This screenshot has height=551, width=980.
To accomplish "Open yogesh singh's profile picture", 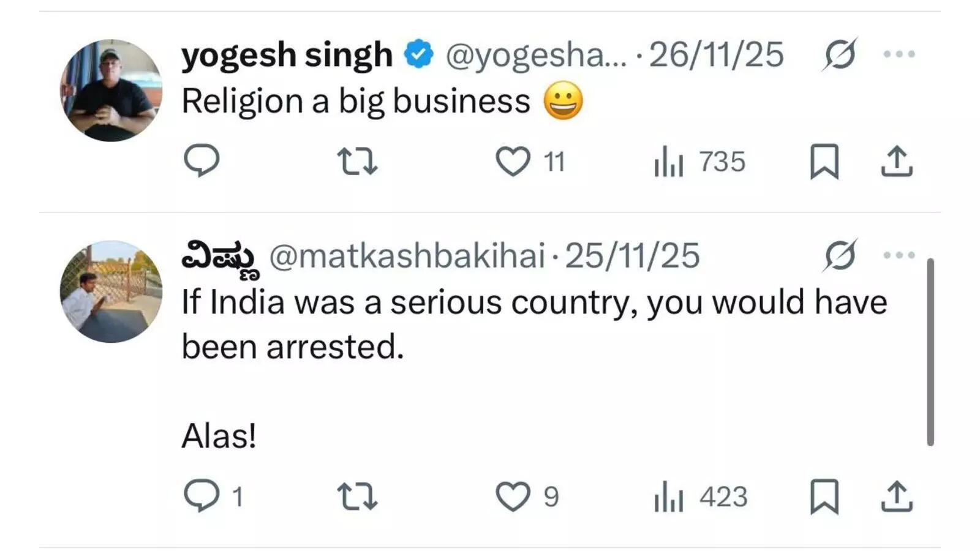I will [x=111, y=91].
